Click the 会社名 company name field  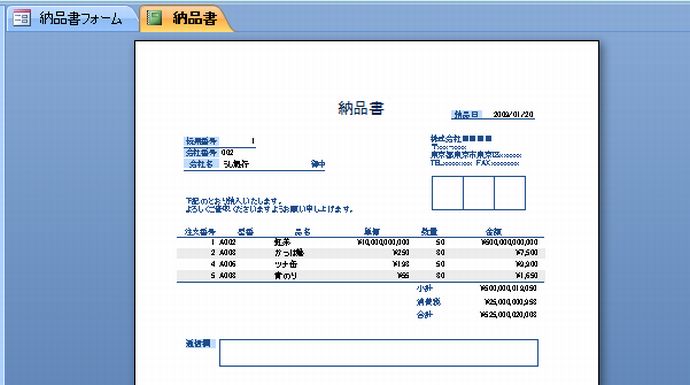coord(273,164)
